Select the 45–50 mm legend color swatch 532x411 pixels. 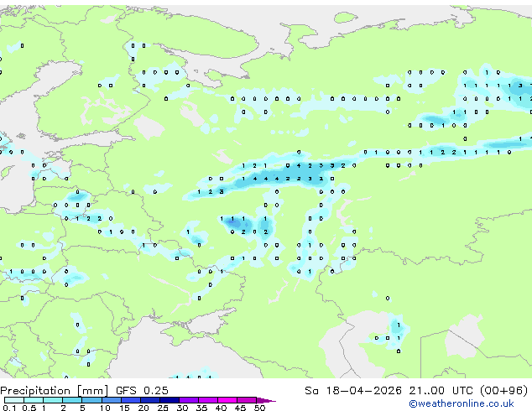[x=247, y=400]
